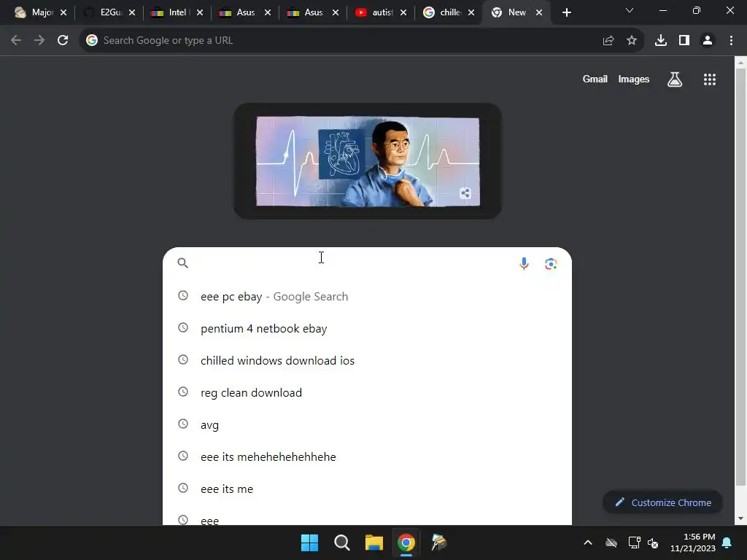Open muted volume tray icon
The width and height of the screenshot is (747, 560).
click(x=653, y=542)
